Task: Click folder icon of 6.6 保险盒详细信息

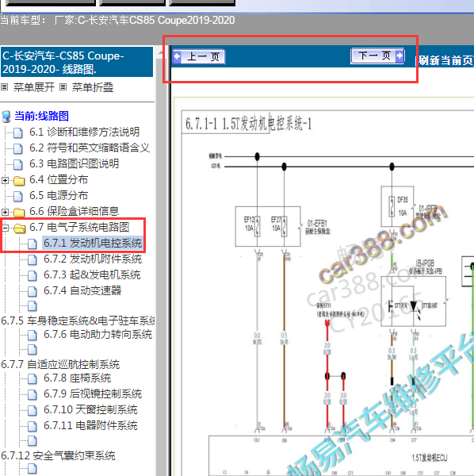Action: coord(19,212)
